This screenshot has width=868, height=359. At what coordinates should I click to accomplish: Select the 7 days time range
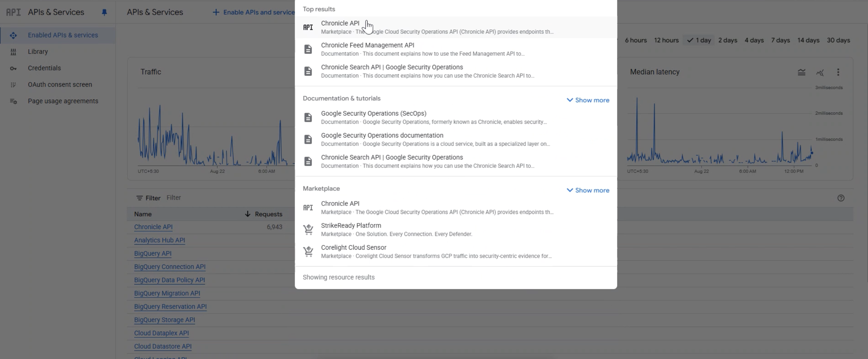780,40
